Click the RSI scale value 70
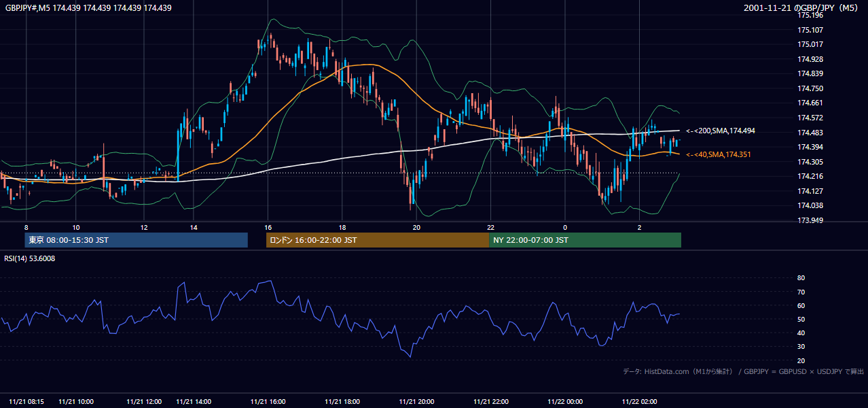The image size is (868, 408). click(801, 292)
